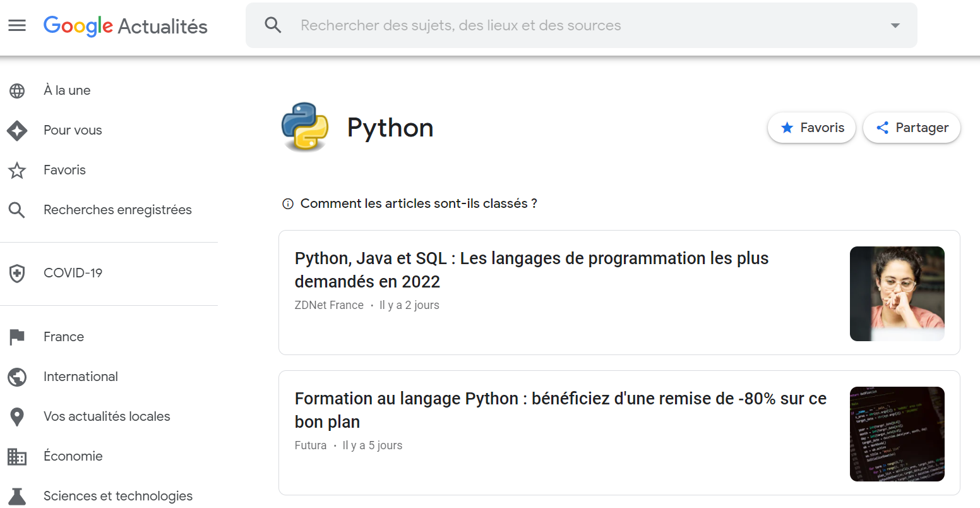
Task: Click the code screenshot article thumbnail
Action: pyautogui.click(x=897, y=434)
